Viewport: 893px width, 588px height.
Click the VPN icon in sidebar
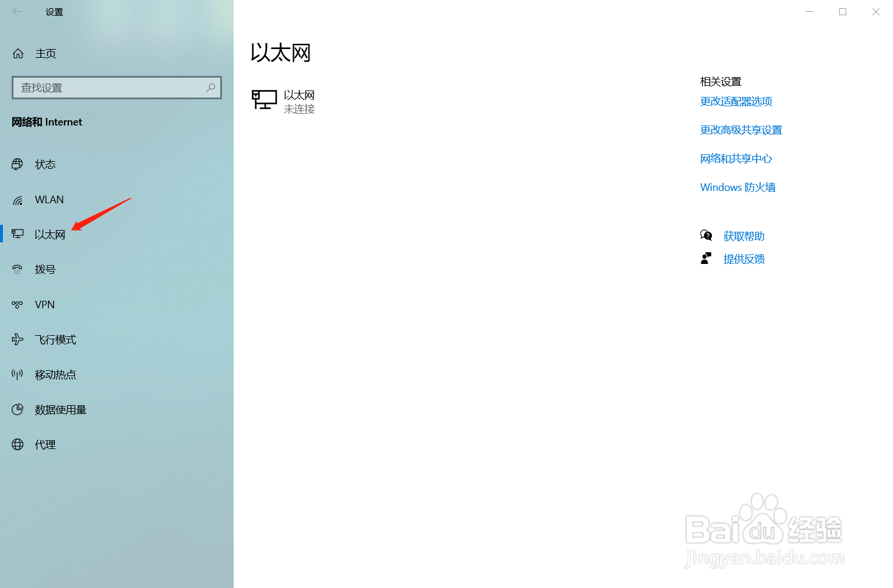18,304
